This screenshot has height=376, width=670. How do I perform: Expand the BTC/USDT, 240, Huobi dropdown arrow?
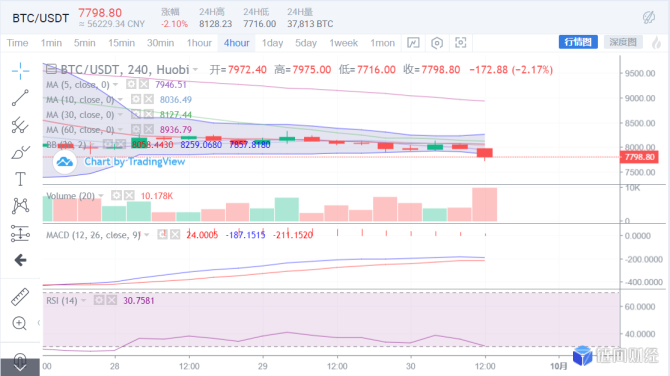click(195, 70)
